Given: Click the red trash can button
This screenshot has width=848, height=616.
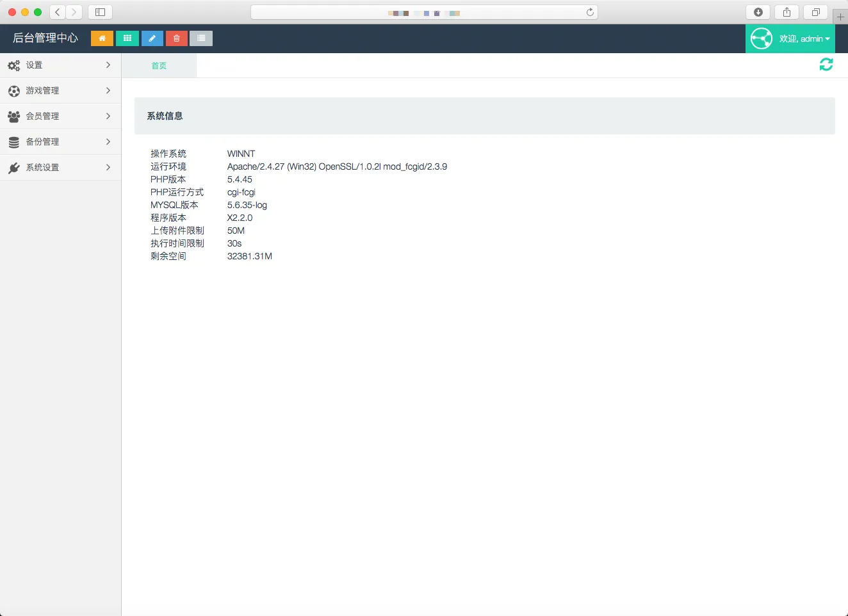Looking at the screenshot, I should point(177,38).
